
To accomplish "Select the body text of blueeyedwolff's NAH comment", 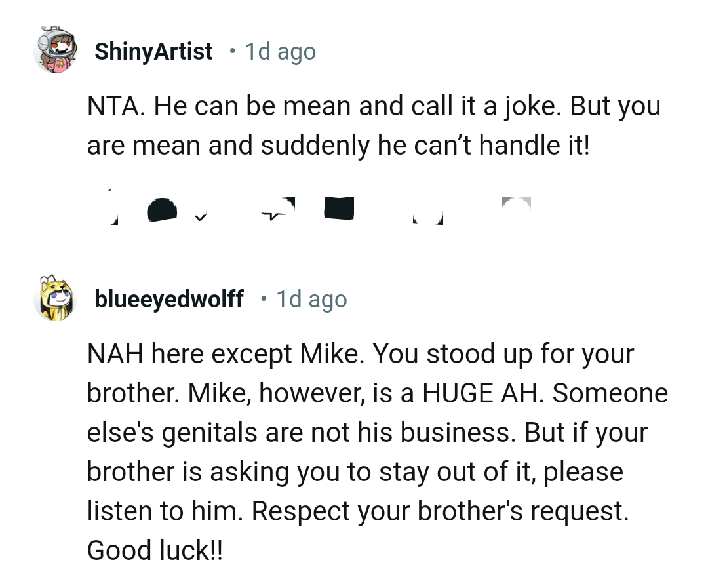I will pyautogui.click(x=377, y=452).
